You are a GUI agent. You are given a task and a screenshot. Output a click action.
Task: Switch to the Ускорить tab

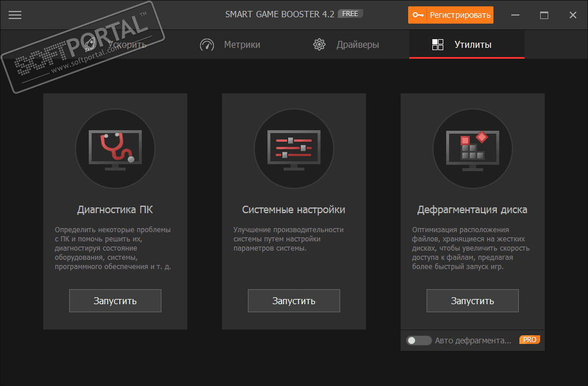click(116, 44)
